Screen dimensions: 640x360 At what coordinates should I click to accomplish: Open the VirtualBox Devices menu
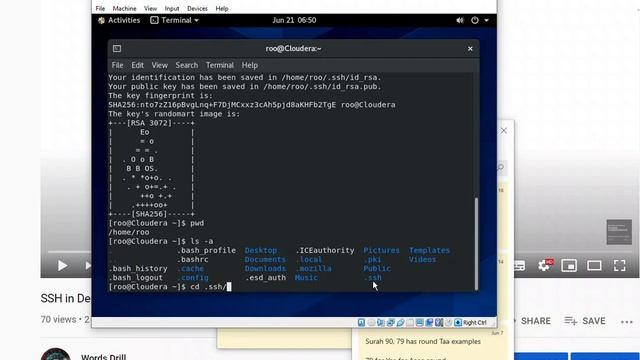(x=197, y=8)
